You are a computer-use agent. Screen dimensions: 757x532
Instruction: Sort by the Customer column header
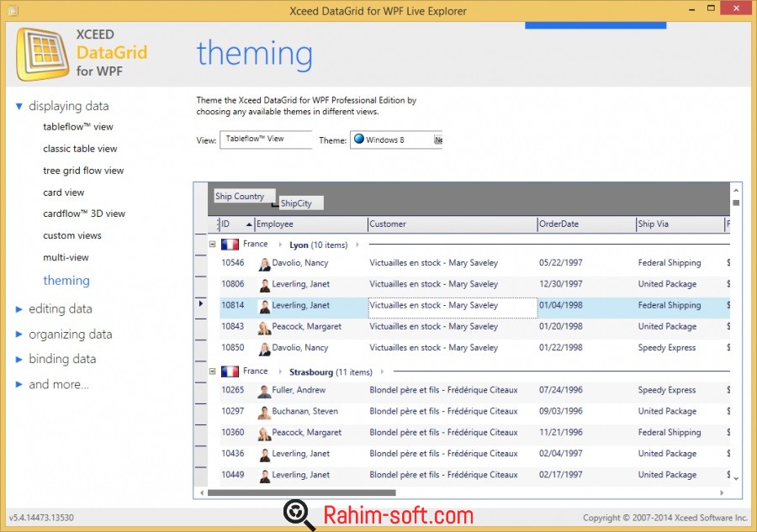[453, 224]
